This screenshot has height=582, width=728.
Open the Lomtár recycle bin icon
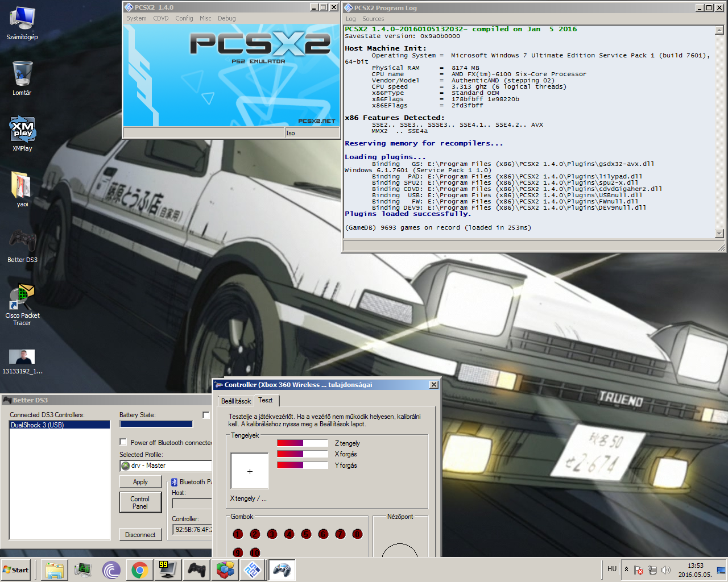pos(22,78)
